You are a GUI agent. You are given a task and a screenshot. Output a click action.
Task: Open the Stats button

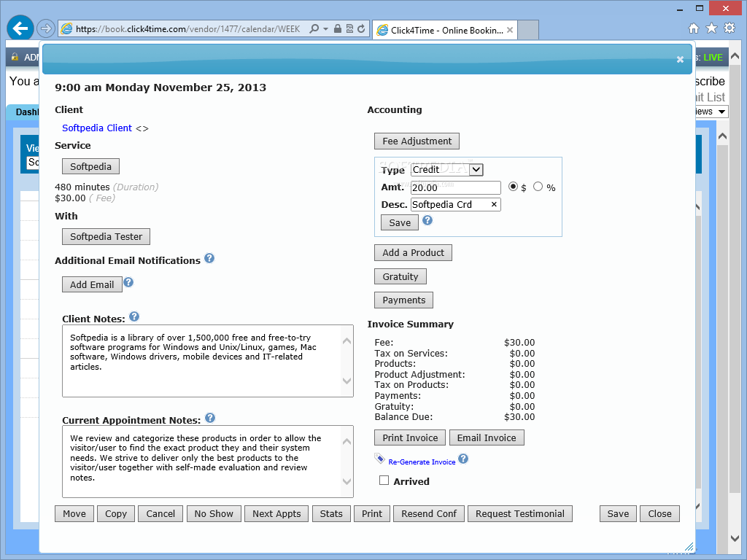click(x=331, y=514)
